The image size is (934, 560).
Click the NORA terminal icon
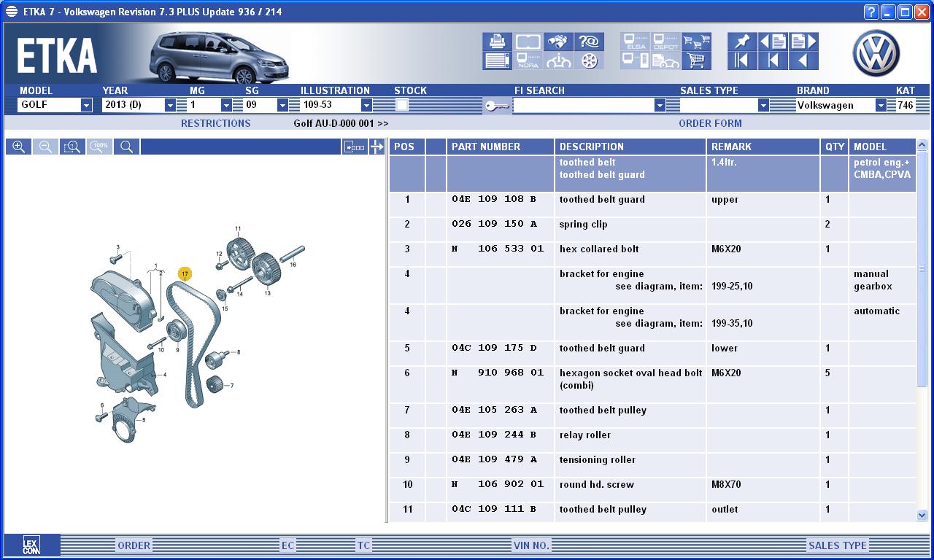click(x=528, y=61)
